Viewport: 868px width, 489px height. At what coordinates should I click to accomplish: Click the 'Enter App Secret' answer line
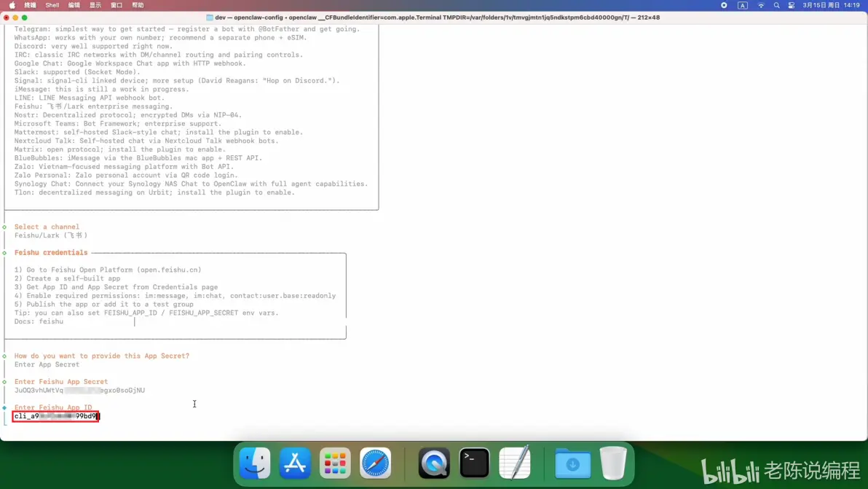coord(47,364)
